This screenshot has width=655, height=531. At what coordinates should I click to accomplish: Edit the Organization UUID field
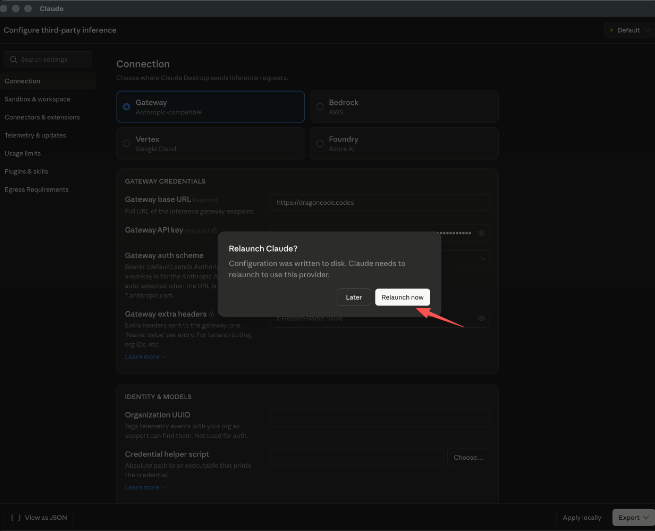[380, 418]
